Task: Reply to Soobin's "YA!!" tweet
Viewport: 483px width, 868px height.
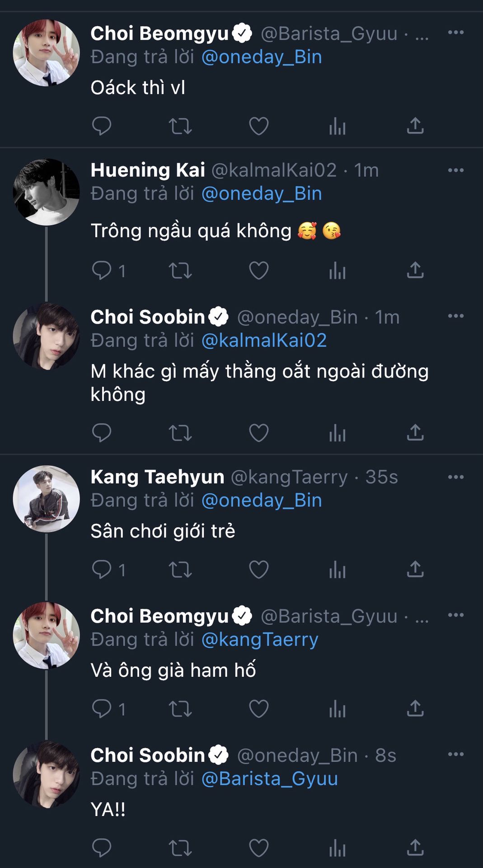Action: coord(102,848)
